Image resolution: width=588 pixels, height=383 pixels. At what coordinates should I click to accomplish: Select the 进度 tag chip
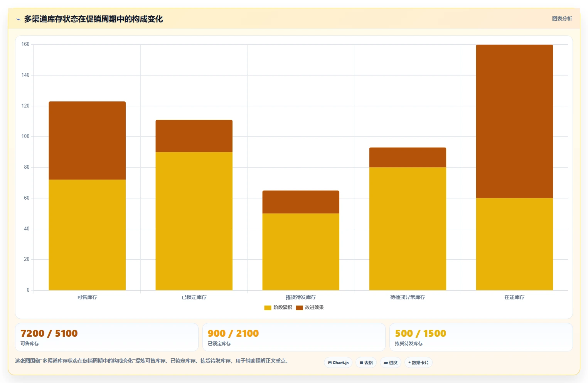coord(391,363)
